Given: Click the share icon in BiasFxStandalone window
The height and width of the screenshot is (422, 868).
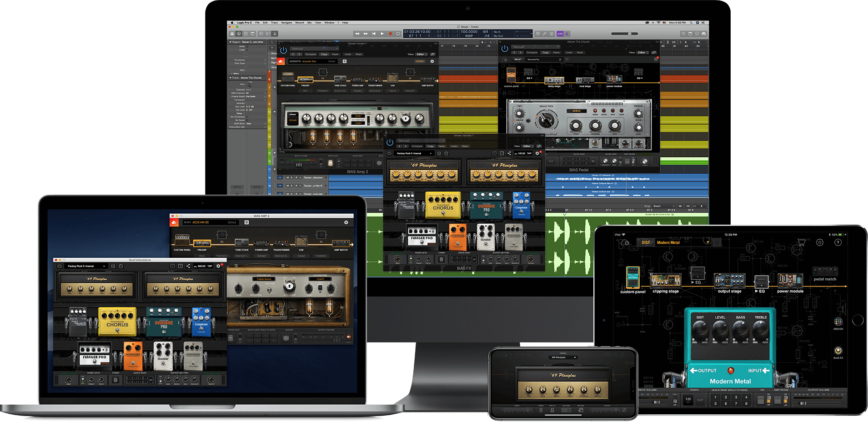Looking at the screenshot, I should (x=188, y=266).
